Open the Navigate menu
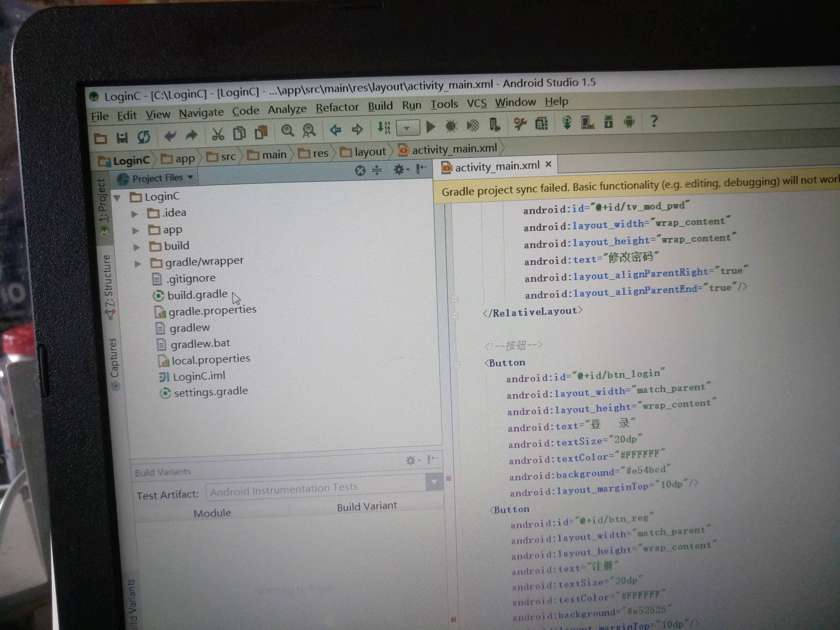This screenshot has height=630, width=840. (201, 113)
